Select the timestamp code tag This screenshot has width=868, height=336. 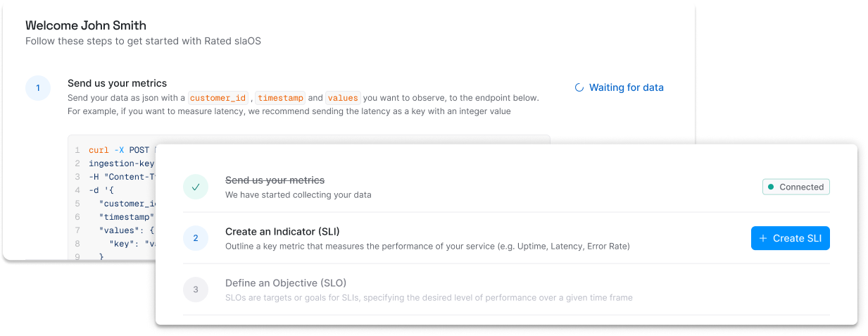[x=279, y=98]
